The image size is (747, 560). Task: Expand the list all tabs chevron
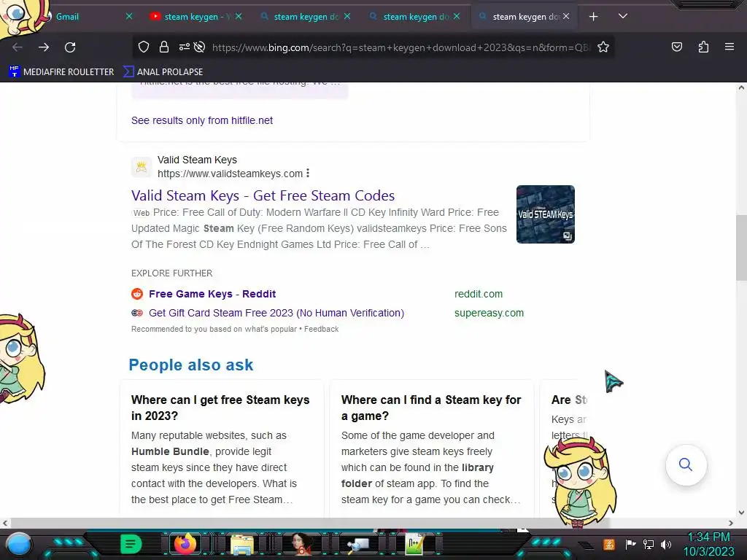[x=623, y=16]
